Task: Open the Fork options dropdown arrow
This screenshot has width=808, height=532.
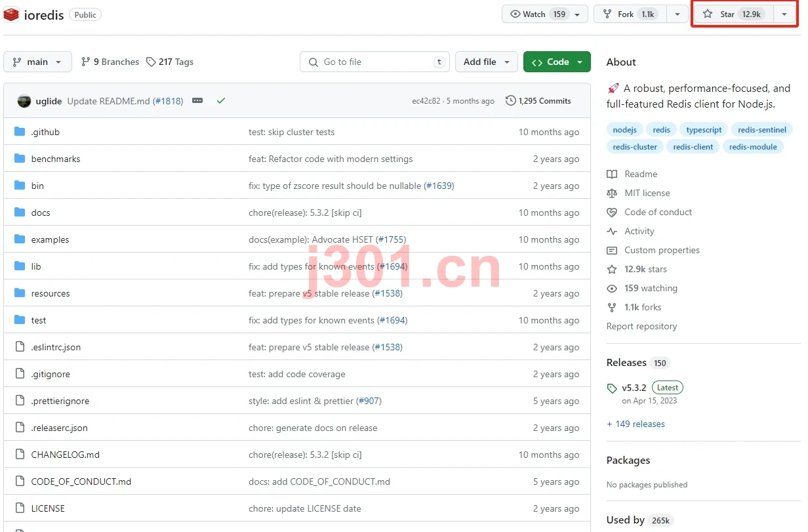Action: [678, 14]
